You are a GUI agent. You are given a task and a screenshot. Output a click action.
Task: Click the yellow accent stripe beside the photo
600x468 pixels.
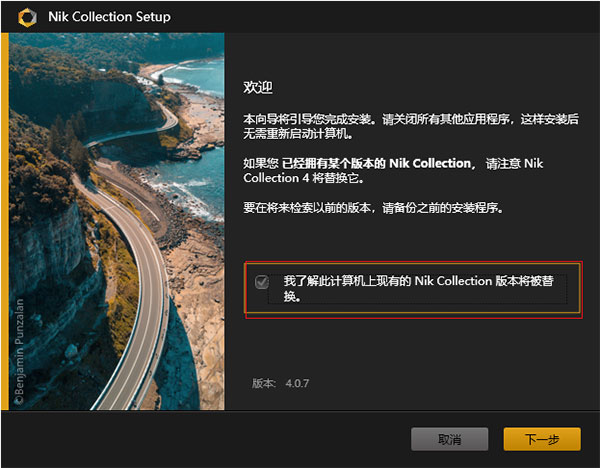(x=4, y=220)
